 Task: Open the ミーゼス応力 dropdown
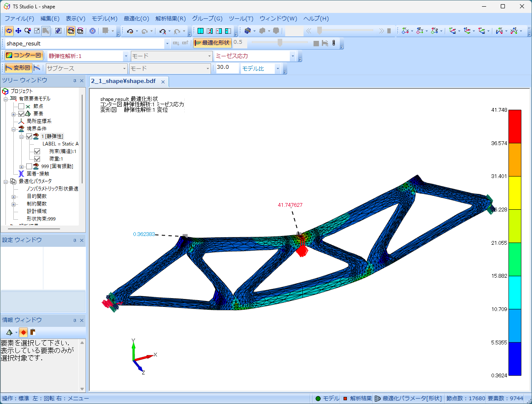pos(293,56)
